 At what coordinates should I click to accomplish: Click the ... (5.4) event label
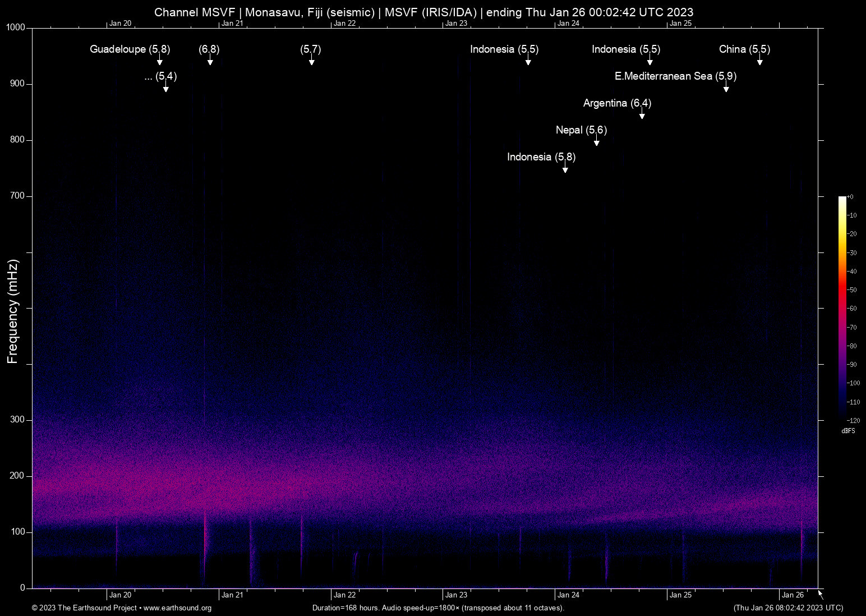coord(159,76)
